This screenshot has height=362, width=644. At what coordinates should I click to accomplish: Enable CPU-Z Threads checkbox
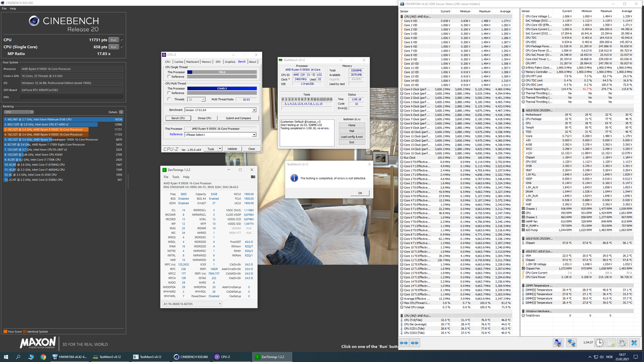pyautogui.click(x=169, y=99)
